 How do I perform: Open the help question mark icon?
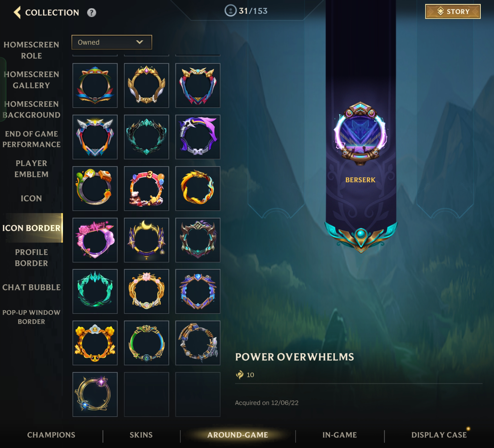point(91,13)
